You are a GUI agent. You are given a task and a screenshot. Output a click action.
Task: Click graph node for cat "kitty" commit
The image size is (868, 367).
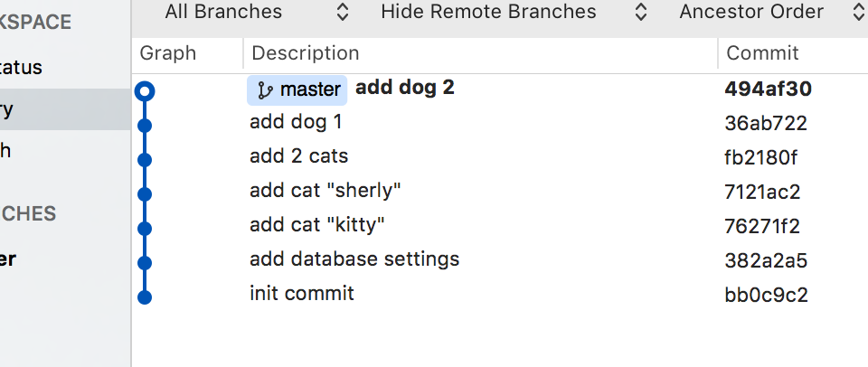[145, 228]
